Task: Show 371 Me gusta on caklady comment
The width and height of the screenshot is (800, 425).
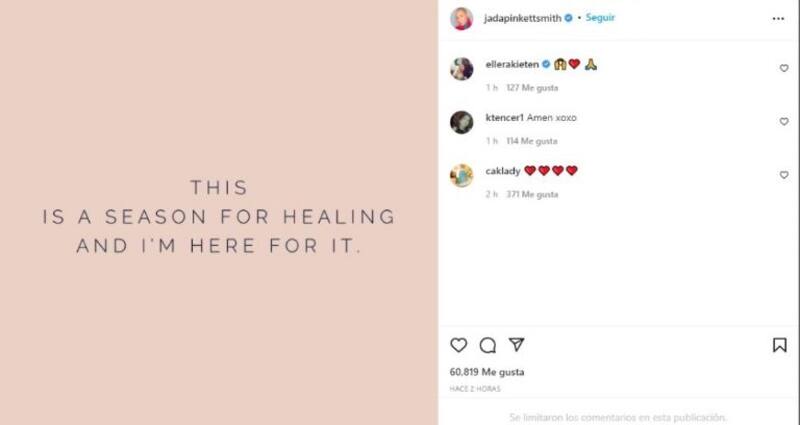Action: click(x=532, y=194)
